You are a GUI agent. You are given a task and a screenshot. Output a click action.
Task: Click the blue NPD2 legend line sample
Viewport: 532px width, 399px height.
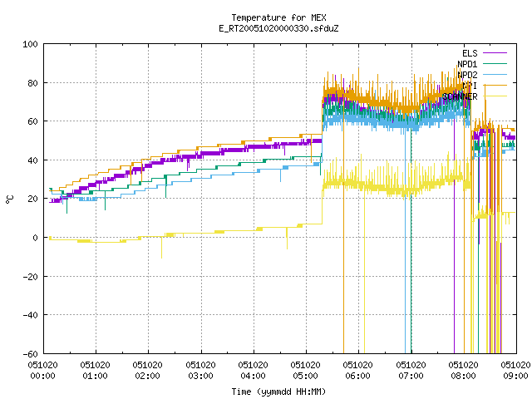[495, 74]
